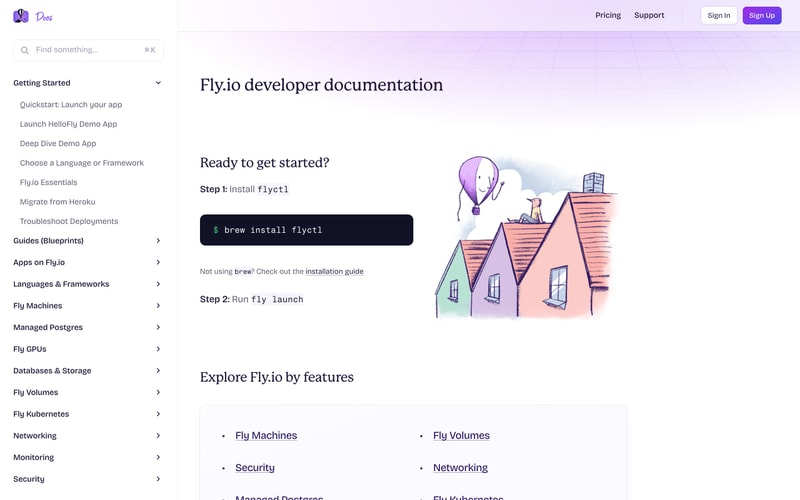Open Fly.io Essentials page
The height and width of the screenshot is (500, 800).
pyautogui.click(x=48, y=182)
